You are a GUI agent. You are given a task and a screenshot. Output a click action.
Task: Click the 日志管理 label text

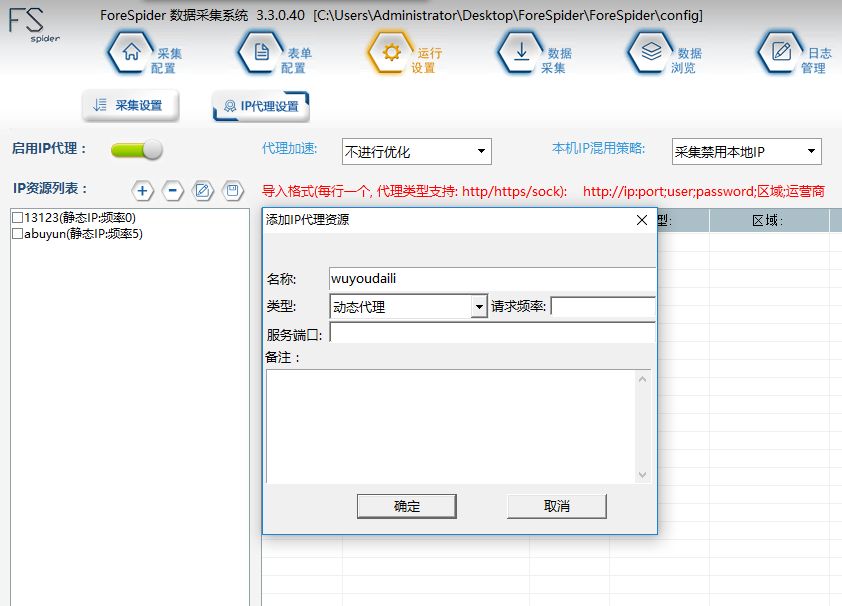tap(816, 60)
